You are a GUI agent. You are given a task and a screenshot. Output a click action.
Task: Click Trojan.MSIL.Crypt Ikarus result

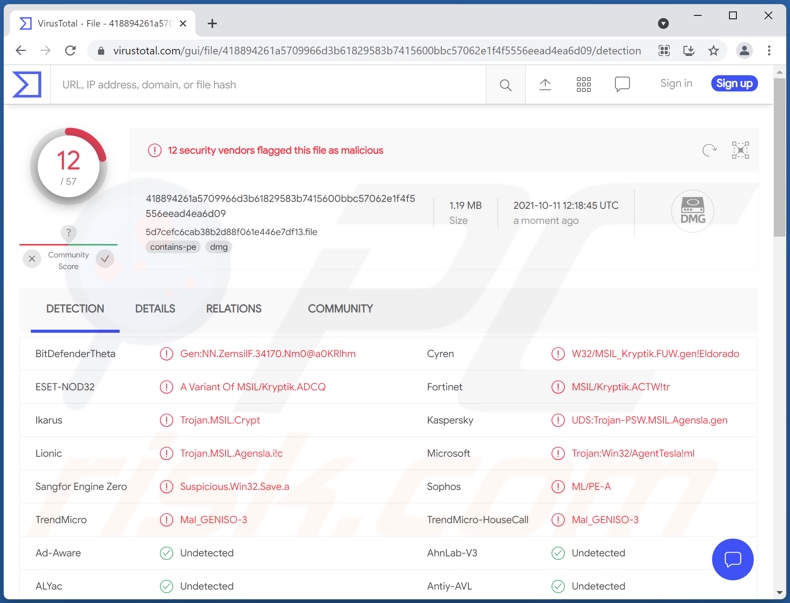[x=220, y=420]
